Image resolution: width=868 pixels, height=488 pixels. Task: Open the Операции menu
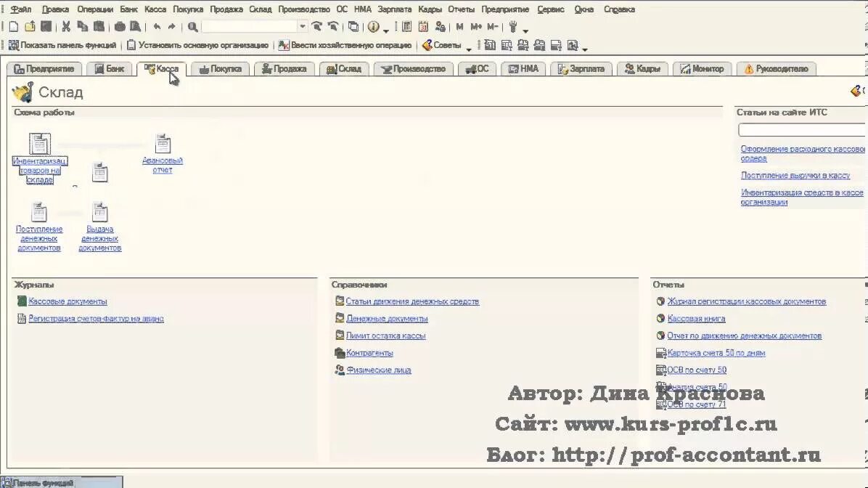click(94, 9)
